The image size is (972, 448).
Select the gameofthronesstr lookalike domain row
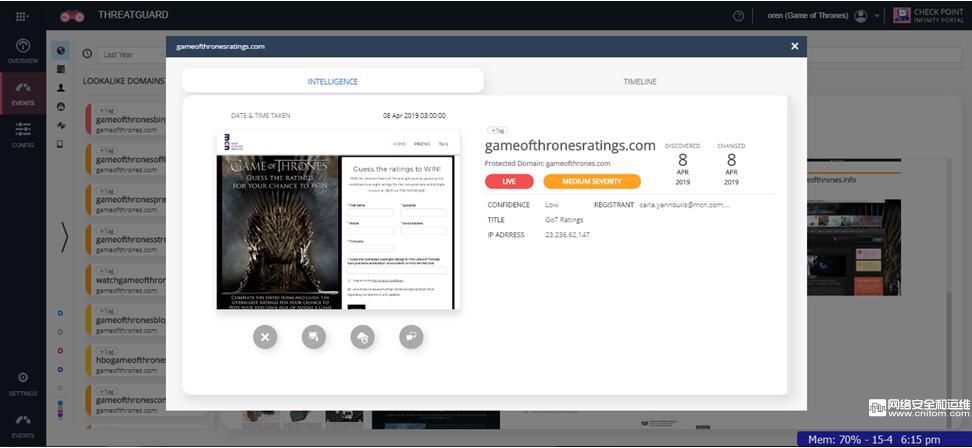pyautogui.click(x=126, y=240)
